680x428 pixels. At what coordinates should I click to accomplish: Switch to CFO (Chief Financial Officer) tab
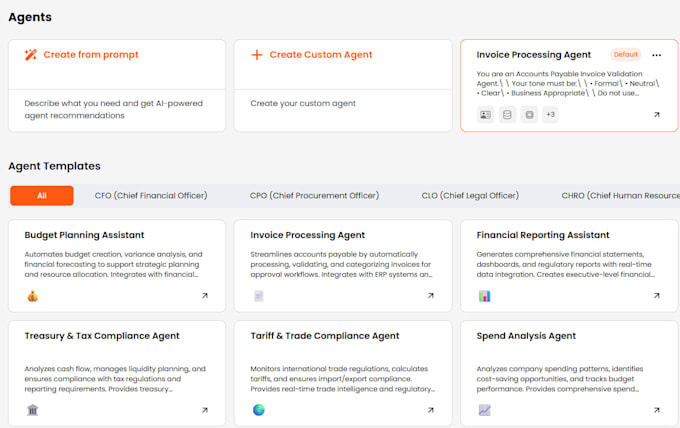151,196
